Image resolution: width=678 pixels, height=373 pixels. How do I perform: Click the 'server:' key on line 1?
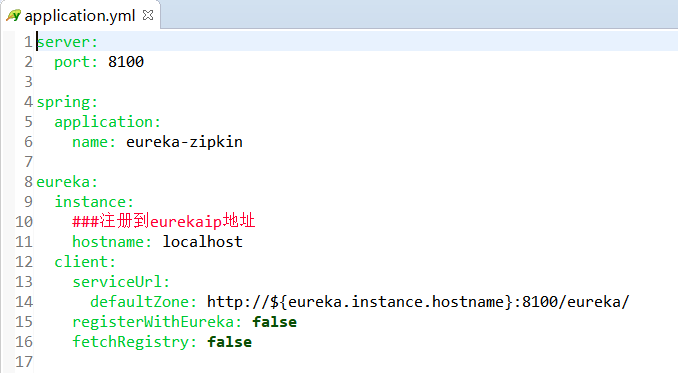click(x=67, y=42)
